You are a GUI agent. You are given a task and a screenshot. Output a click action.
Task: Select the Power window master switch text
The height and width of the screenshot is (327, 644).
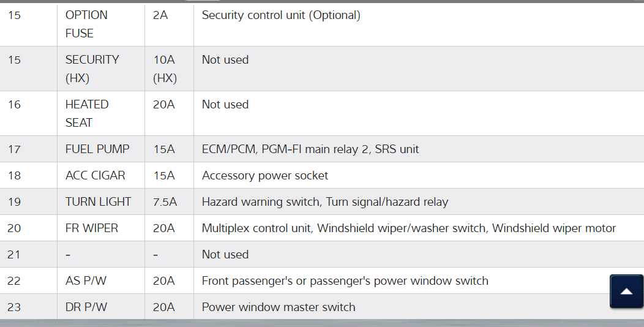click(279, 307)
